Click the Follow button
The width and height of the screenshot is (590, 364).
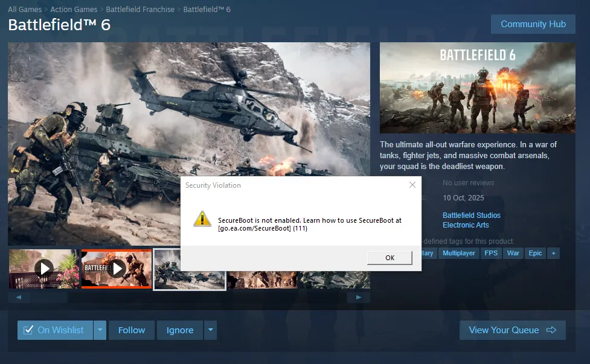[132, 330]
